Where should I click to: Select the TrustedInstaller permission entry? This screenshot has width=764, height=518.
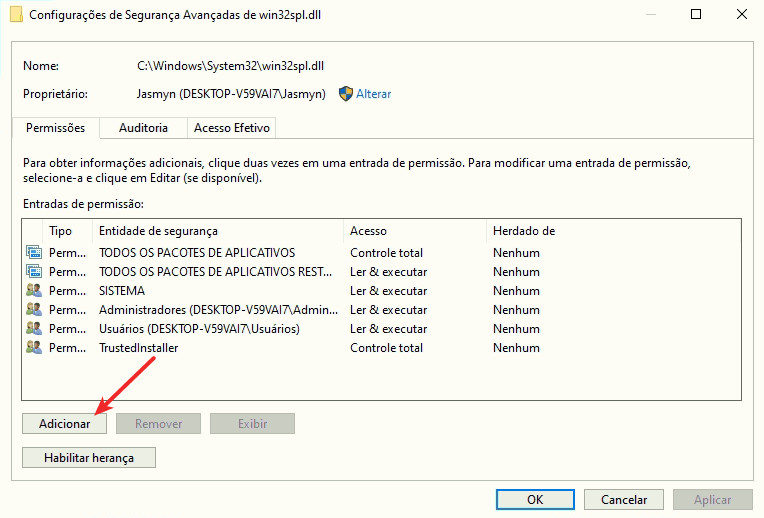(x=382, y=347)
